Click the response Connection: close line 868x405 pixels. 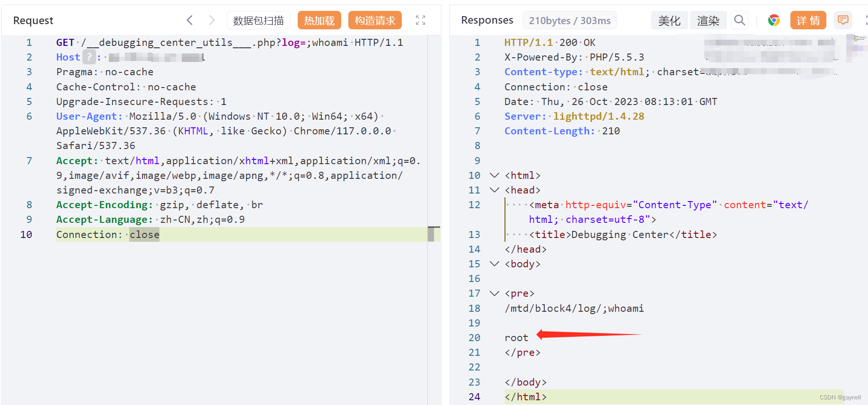(556, 87)
